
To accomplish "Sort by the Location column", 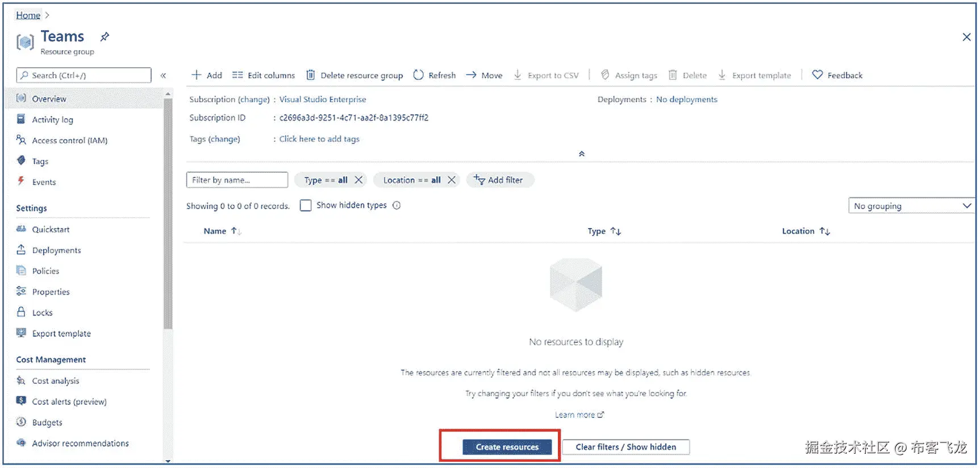I will coord(806,231).
